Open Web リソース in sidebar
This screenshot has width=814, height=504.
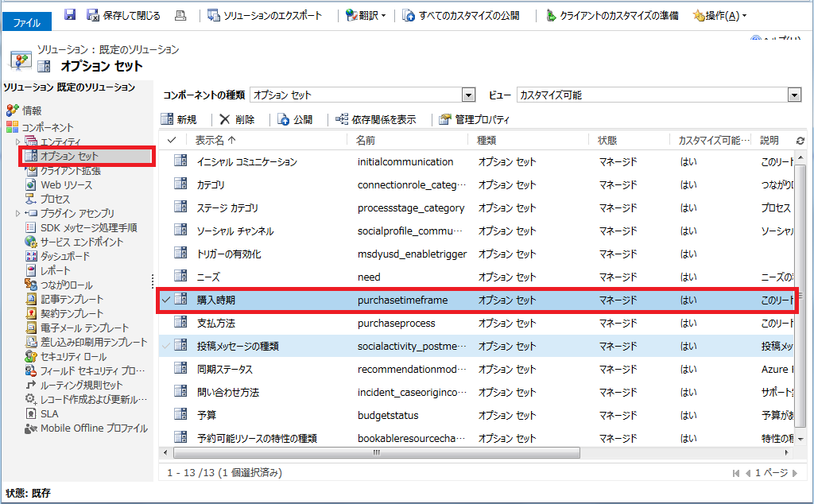[x=67, y=184]
